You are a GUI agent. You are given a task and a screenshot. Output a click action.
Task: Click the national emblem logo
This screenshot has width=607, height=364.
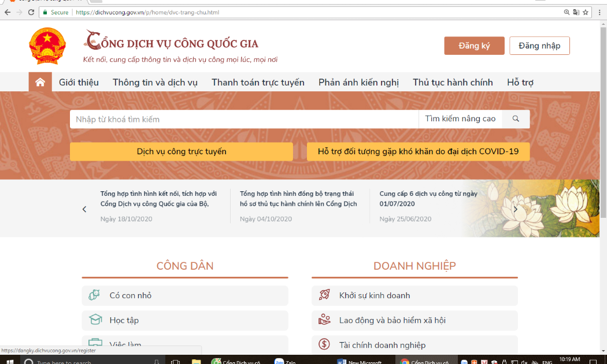point(47,46)
